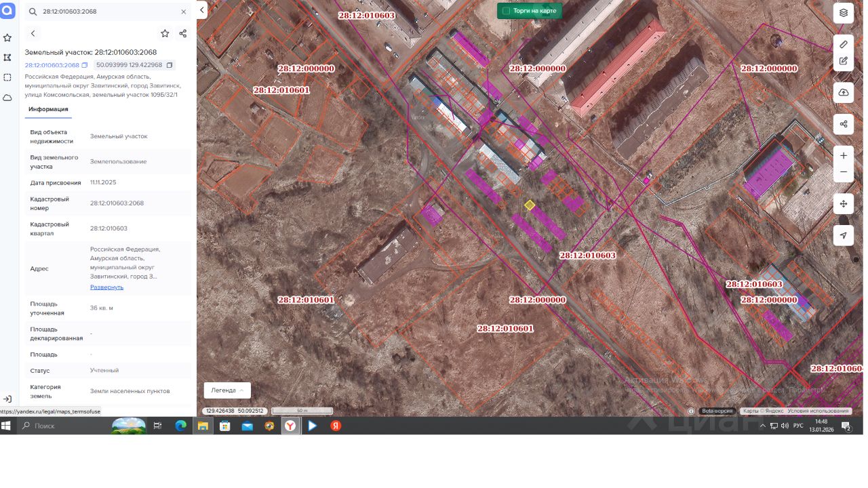
Task: Clear the search field with the X
Action: pos(184,12)
